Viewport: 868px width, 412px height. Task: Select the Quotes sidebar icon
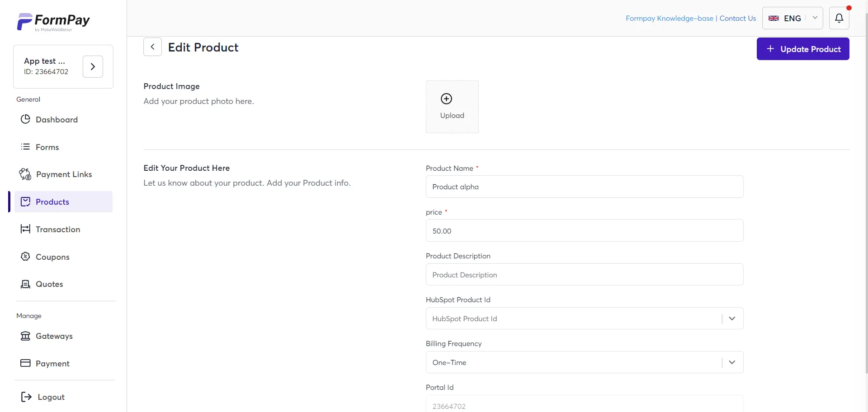pyautogui.click(x=26, y=284)
